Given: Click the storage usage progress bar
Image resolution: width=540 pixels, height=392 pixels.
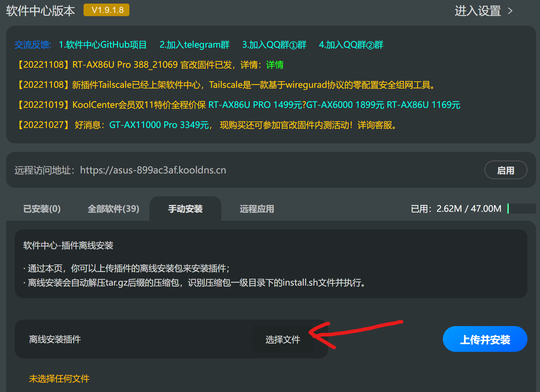Looking at the screenshot, I should pyautogui.click(x=521, y=209).
